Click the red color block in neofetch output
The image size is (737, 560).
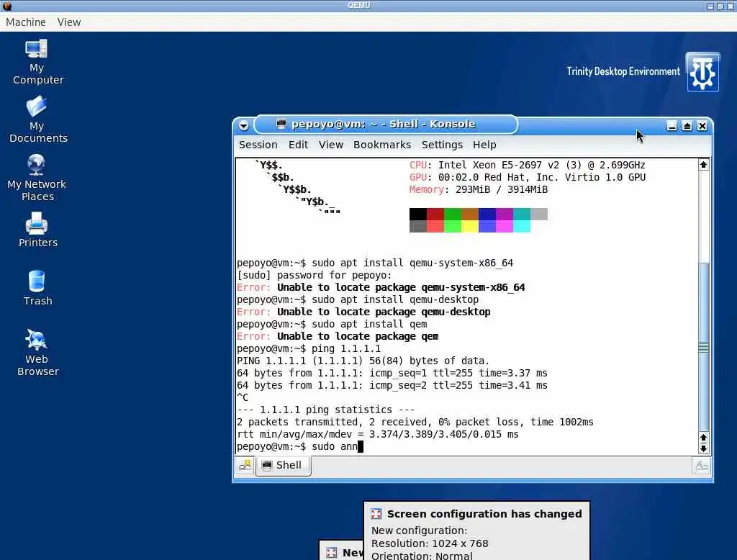tap(435, 214)
